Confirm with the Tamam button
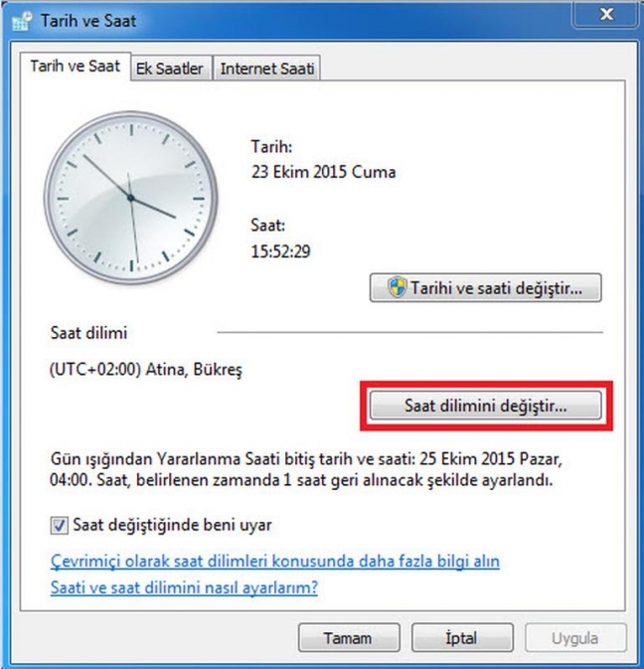 point(349,638)
